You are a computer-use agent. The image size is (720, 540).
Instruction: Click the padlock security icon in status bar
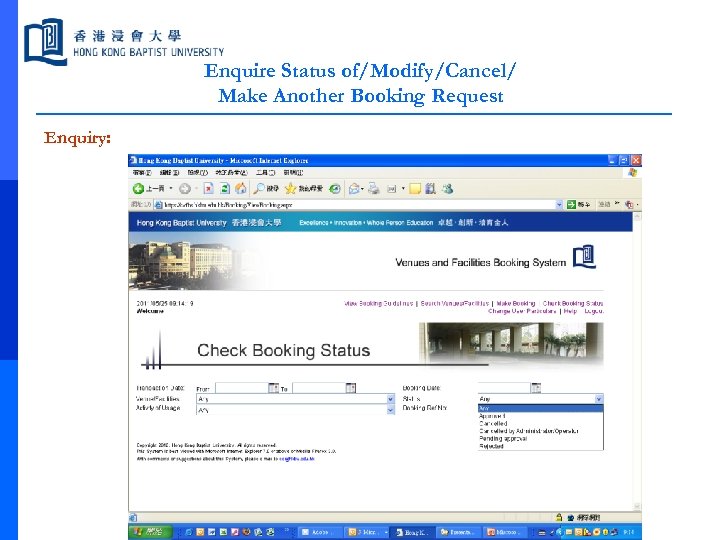click(x=559, y=517)
